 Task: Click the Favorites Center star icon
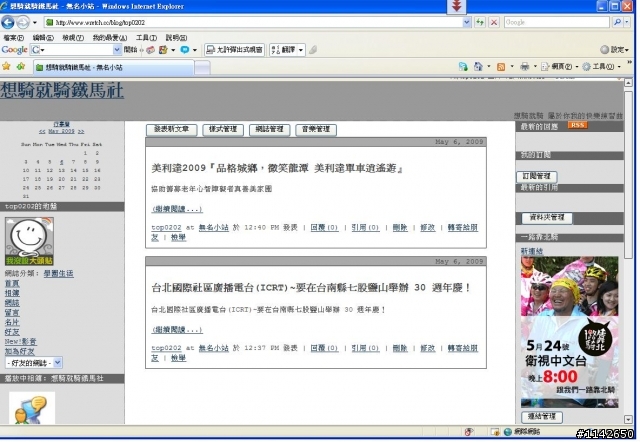[6, 67]
